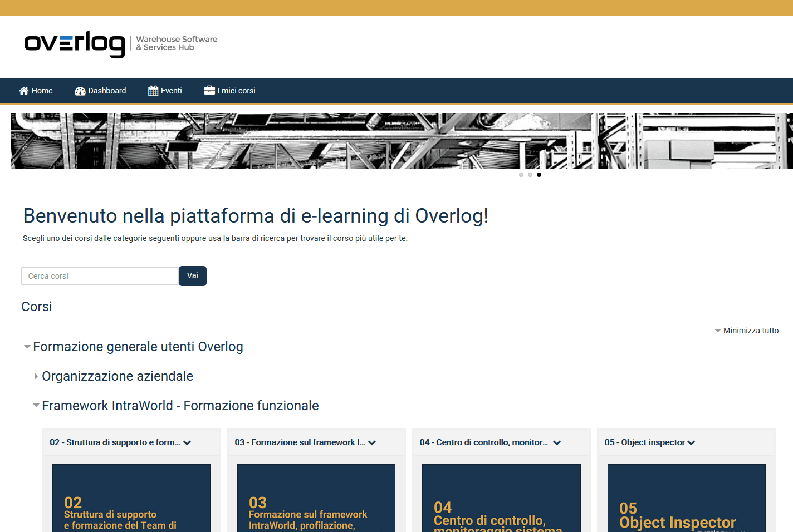Expand chevron on 03 - Formazione sul framework card
793x532 pixels.
tap(372, 443)
